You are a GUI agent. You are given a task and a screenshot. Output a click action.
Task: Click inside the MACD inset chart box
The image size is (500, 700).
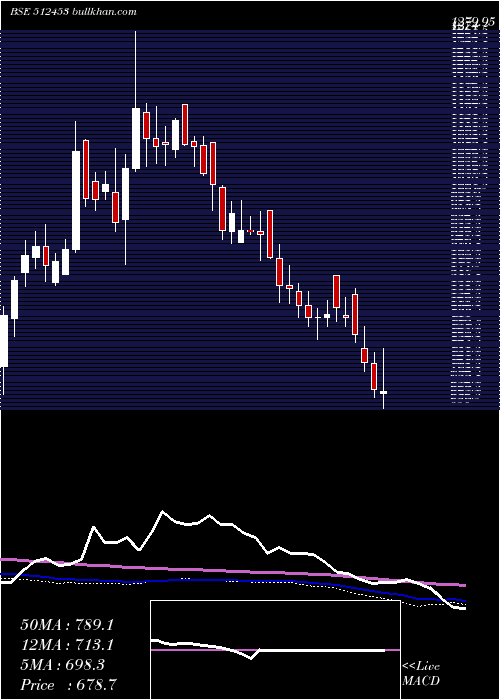(x=275, y=650)
